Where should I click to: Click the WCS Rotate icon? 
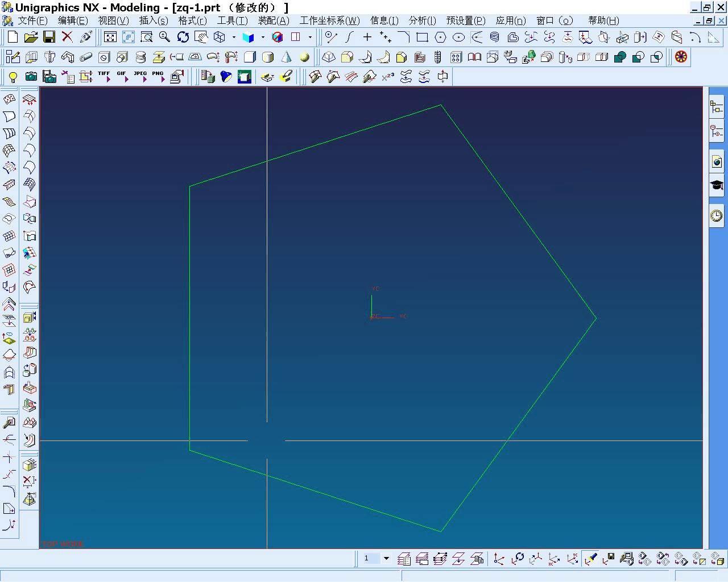click(517, 559)
